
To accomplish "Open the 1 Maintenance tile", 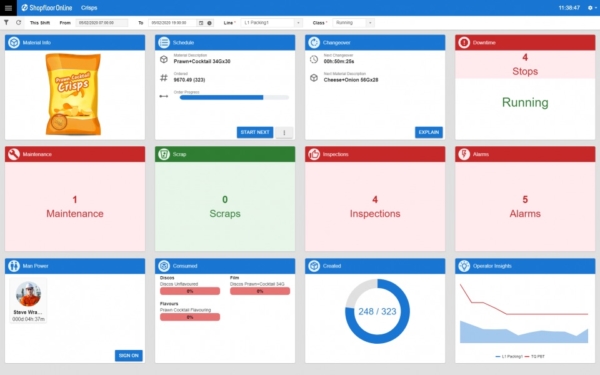I will pos(75,207).
